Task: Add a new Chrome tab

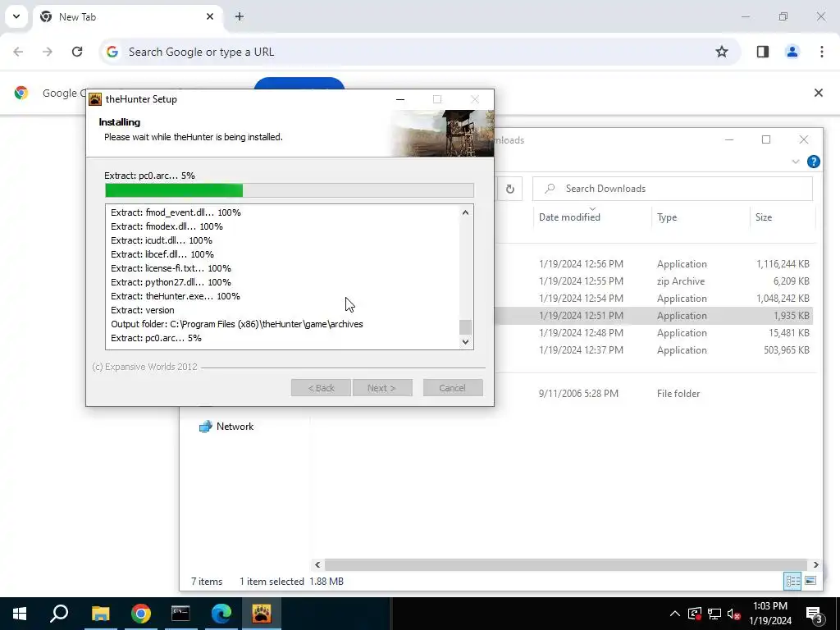Action: click(239, 16)
